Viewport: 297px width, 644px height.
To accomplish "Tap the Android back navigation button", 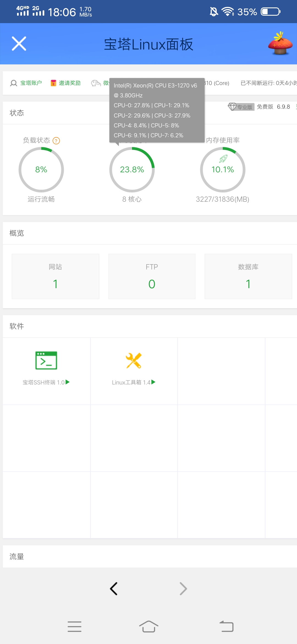I will [226, 626].
